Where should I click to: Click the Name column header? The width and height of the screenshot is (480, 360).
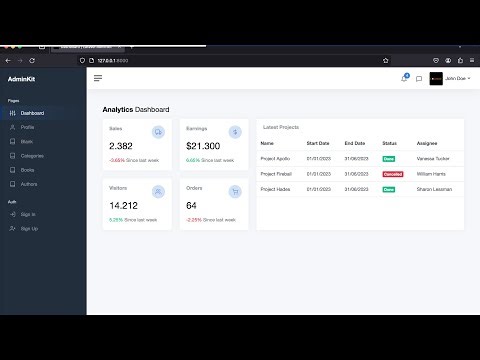click(267, 143)
